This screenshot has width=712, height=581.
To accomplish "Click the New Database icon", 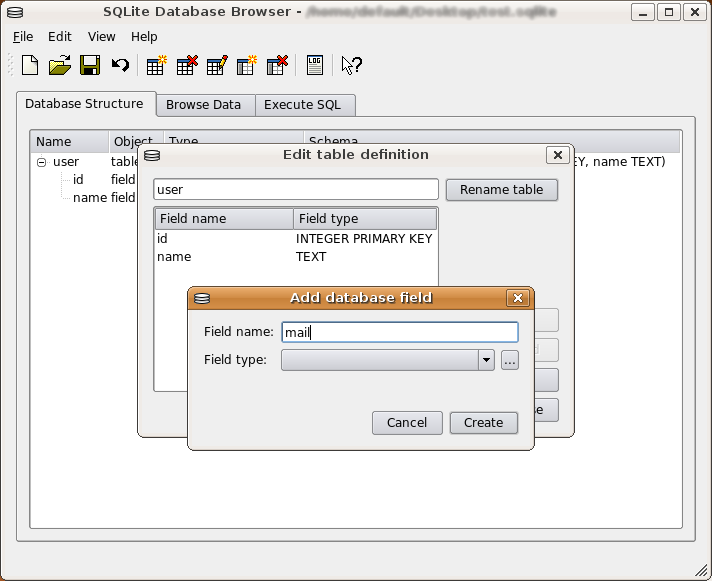I will pos(30,66).
